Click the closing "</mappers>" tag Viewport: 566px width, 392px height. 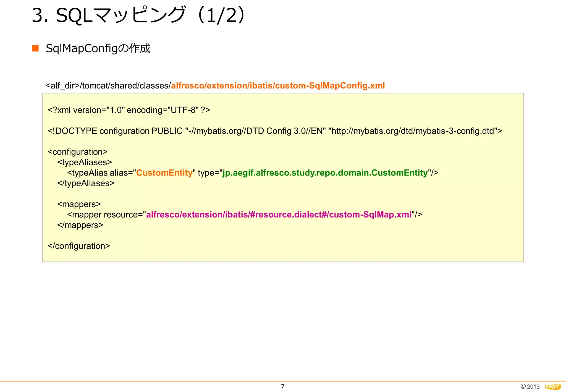pos(80,225)
